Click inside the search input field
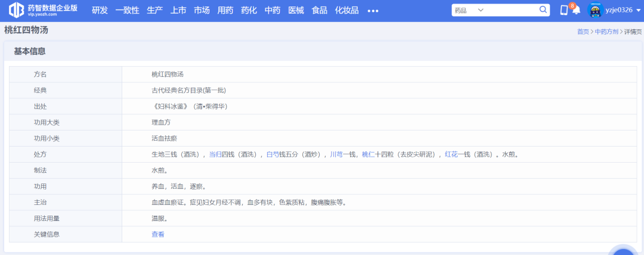The height and width of the screenshot is (255, 644). point(512,10)
